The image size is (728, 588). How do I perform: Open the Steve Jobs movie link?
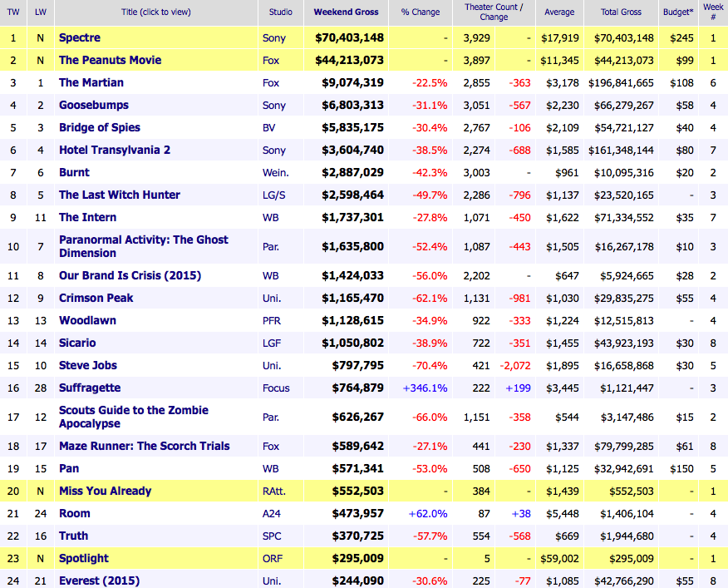(88, 365)
